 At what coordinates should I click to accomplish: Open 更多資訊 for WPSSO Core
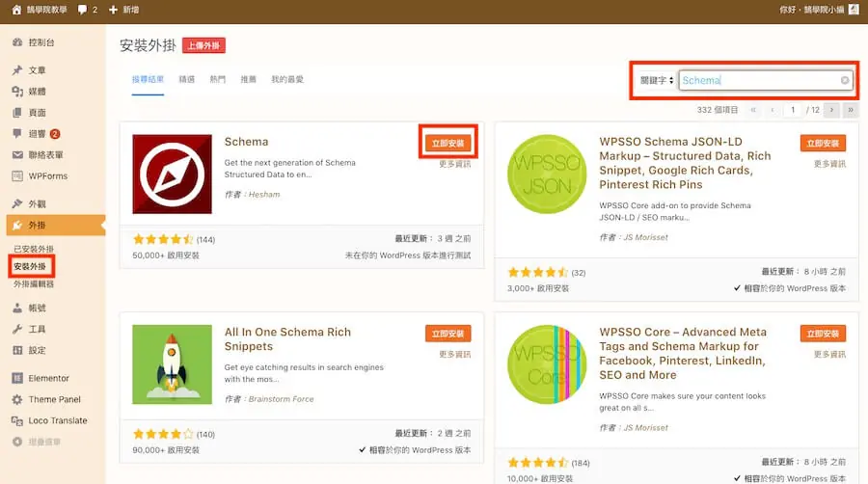tap(829, 354)
